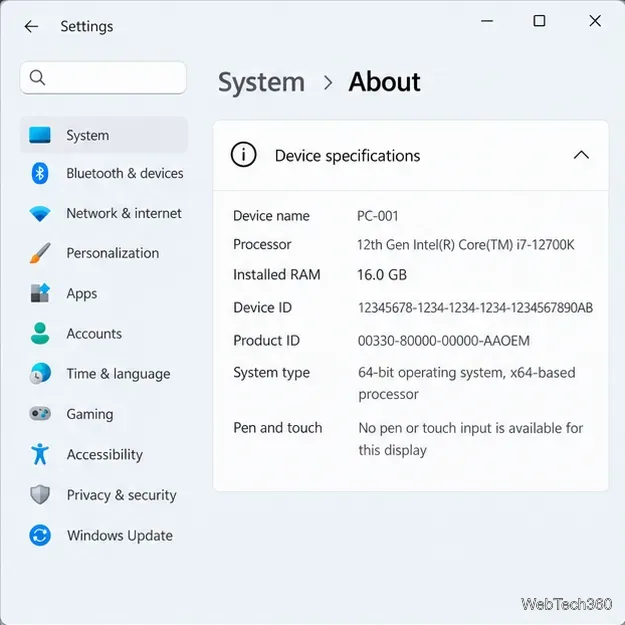Image resolution: width=625 pixels, height=625 pixels.
Task: Click the Windows Update sync icon
Action: pyautogui.click(x=40, y=535)
